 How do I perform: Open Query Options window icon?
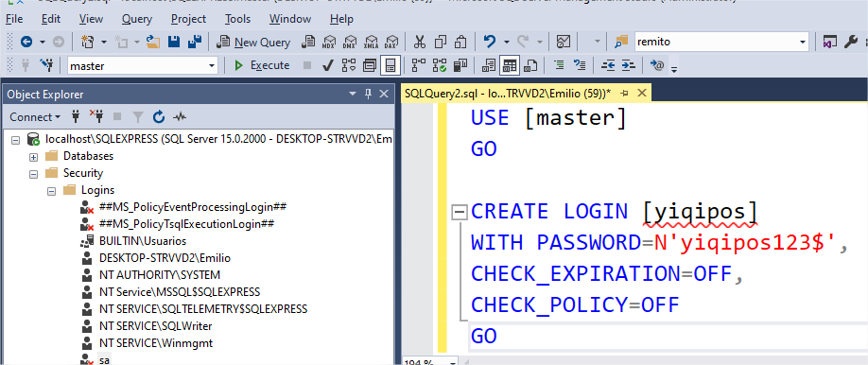[370, 66]
